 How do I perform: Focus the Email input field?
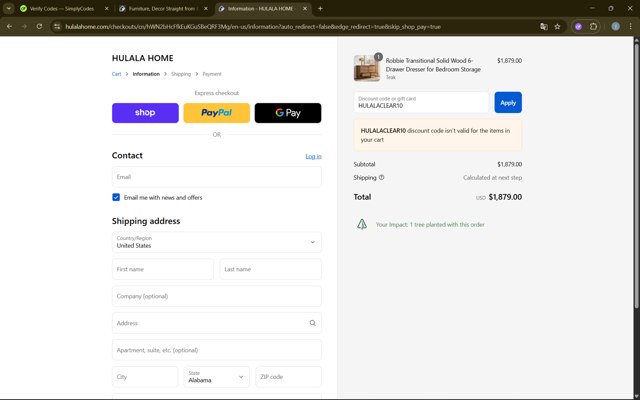click(217, 177)
